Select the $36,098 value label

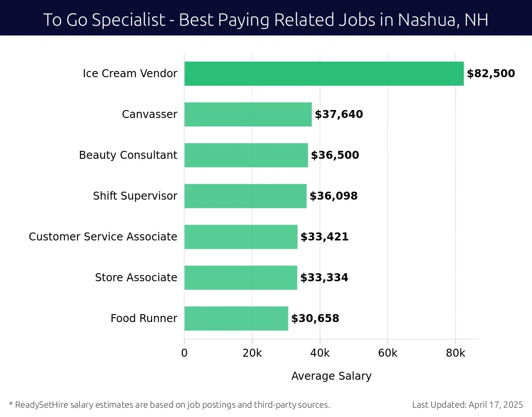[x=333, y=196]
